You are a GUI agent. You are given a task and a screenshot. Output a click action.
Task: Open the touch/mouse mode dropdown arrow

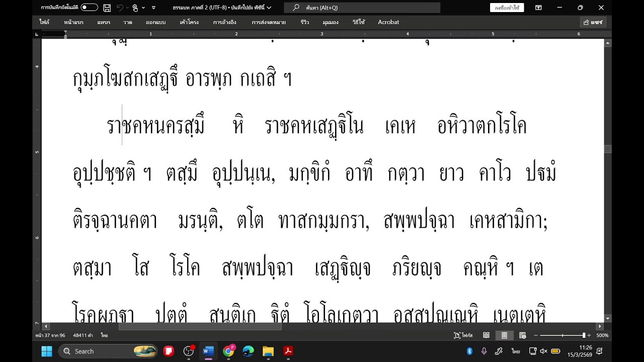143,8
